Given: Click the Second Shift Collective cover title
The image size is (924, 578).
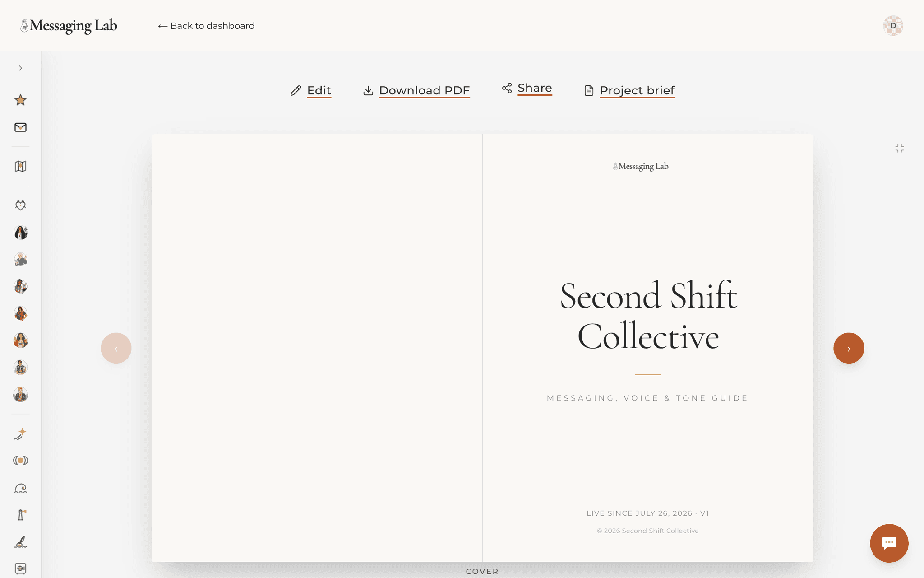Looking at the screenshot, I should tap(648, 316).
